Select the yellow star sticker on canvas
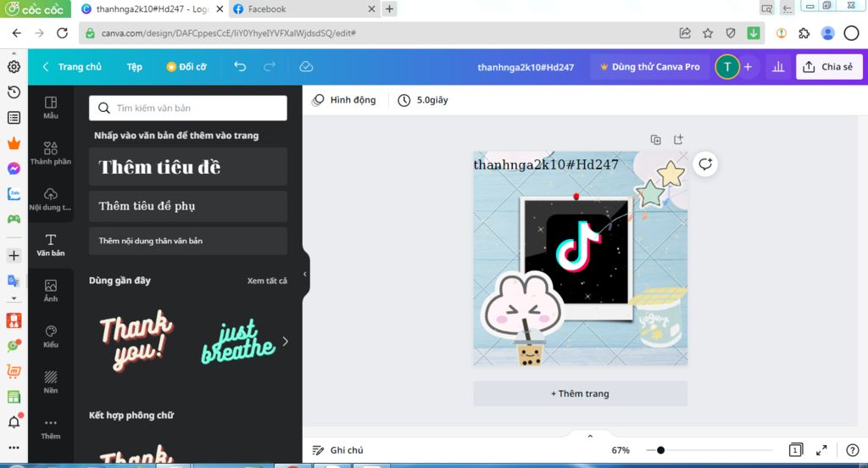This screenshot has height=468, width=868. 670,173
